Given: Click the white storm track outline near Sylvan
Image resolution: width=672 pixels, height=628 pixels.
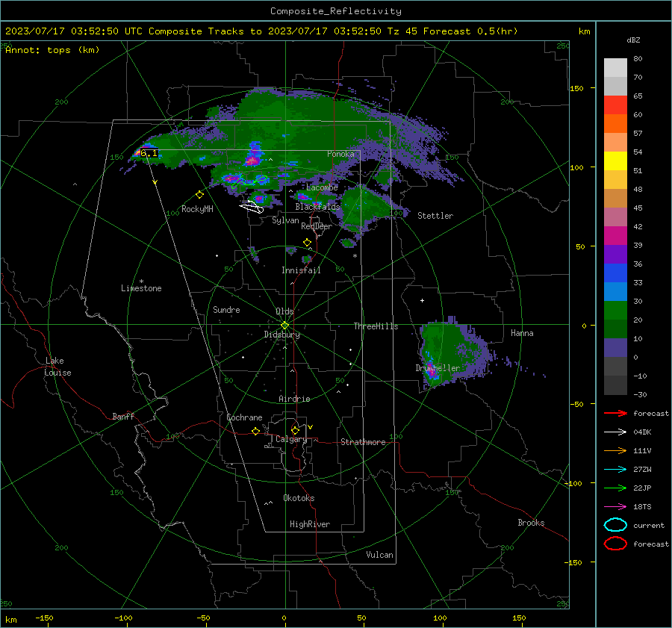Looking at the screenshot, I should point(252,207).
